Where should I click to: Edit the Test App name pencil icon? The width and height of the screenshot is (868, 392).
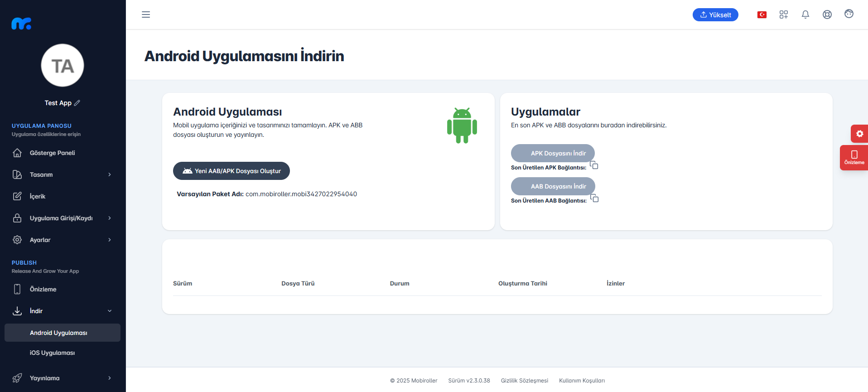click(77, 103)
